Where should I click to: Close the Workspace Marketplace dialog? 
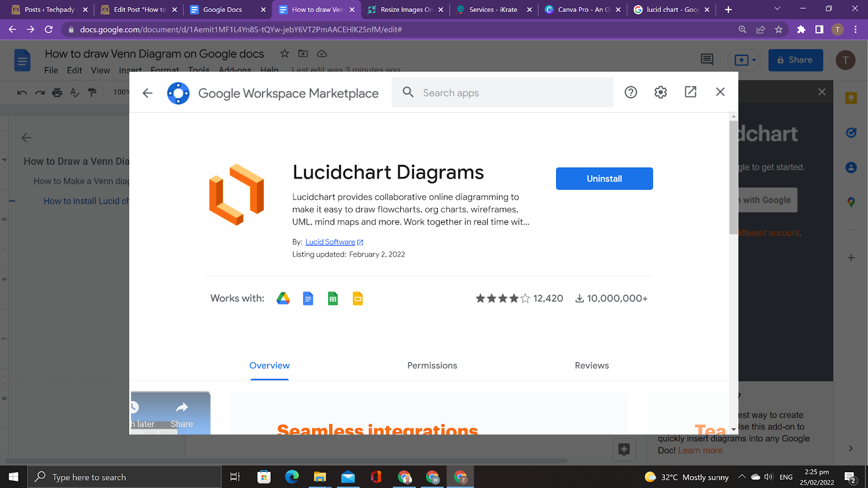(720, 92)
